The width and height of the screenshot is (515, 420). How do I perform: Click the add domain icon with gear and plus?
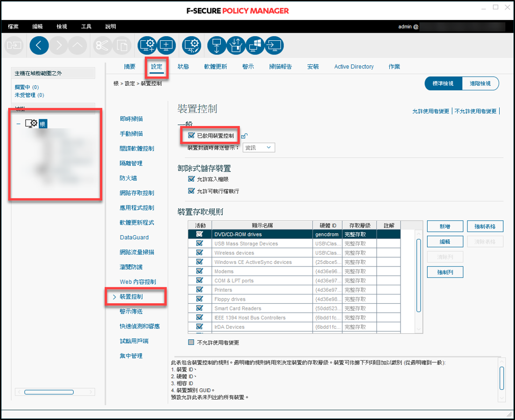coord(147,46)
